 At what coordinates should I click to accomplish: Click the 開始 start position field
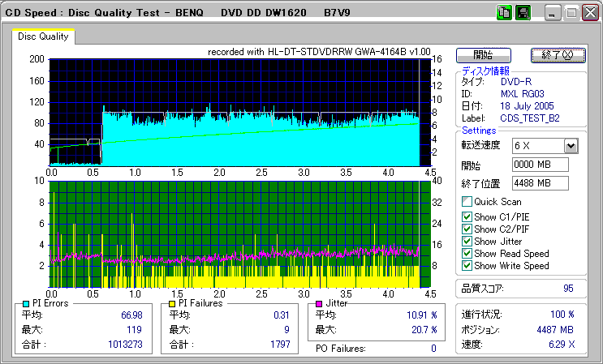pyautogui.click(x=541, y=165)
